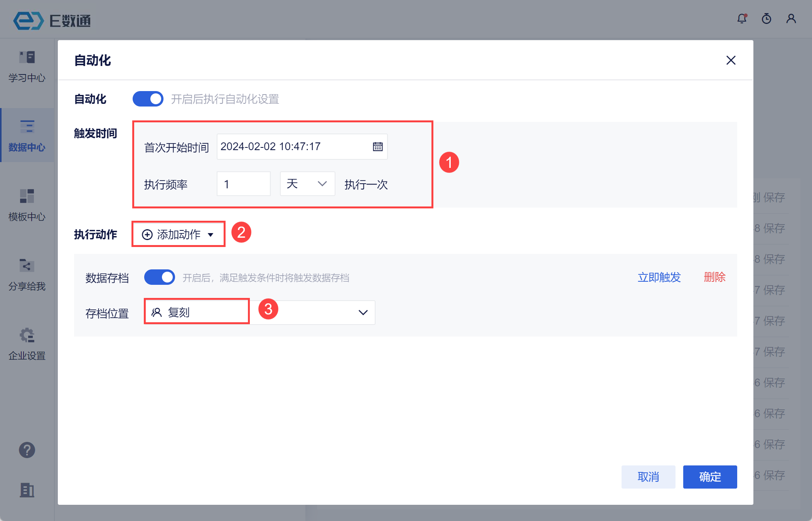The width and height of the screenshot is (812, 521).
Task: Click the building icon at sidebar bottom
Action: pos(27,490)
